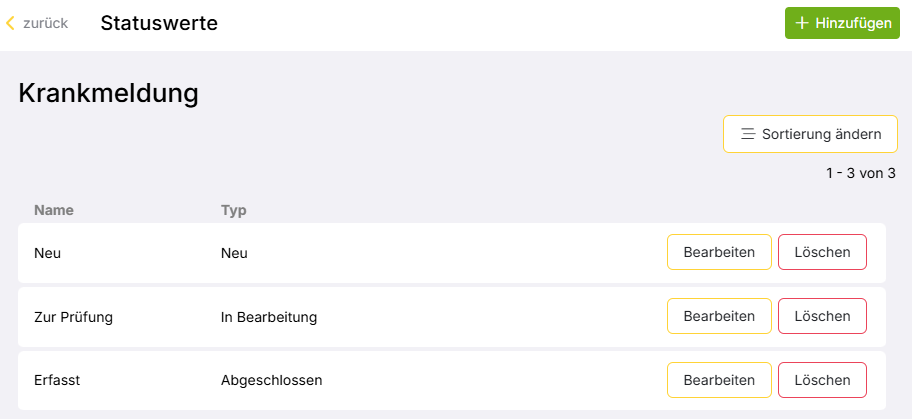Edit the Erfasst status
The height and width of the screenshot is (419, 912).
tap(718, 380)
